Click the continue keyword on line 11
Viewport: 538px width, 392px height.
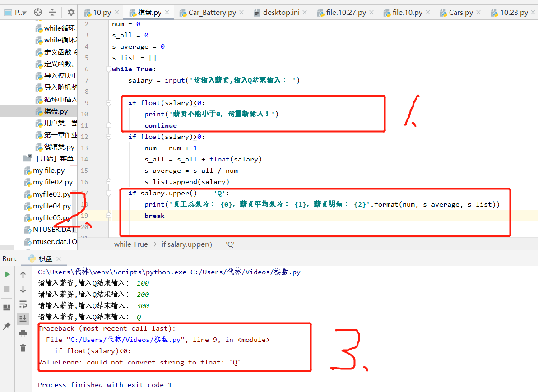tap(161, 125)
